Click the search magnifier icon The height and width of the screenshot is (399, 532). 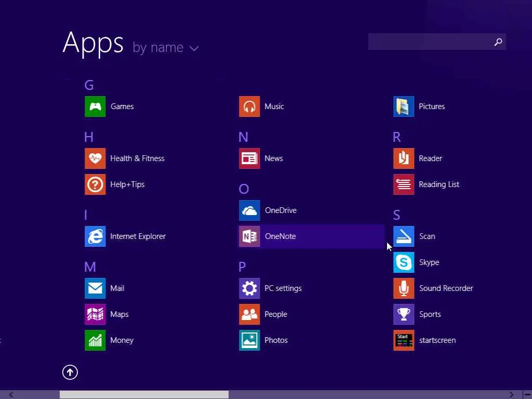pos(498,42)
